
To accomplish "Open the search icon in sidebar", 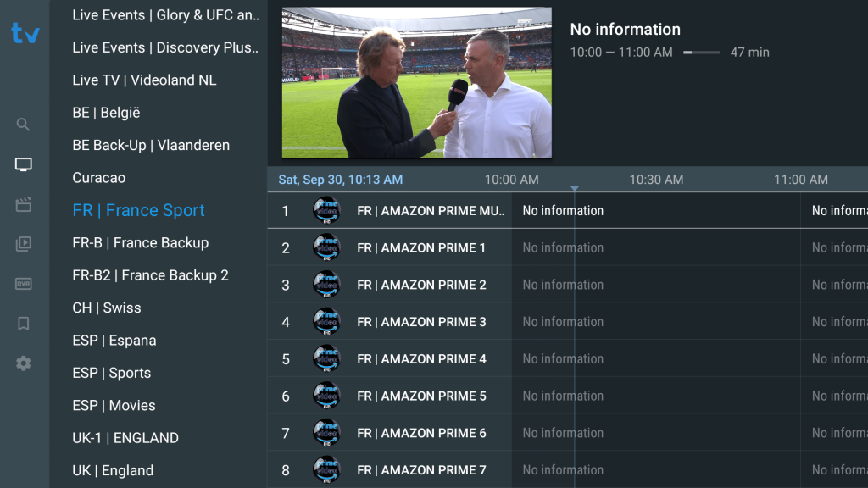I will click(x=24, y=125).
